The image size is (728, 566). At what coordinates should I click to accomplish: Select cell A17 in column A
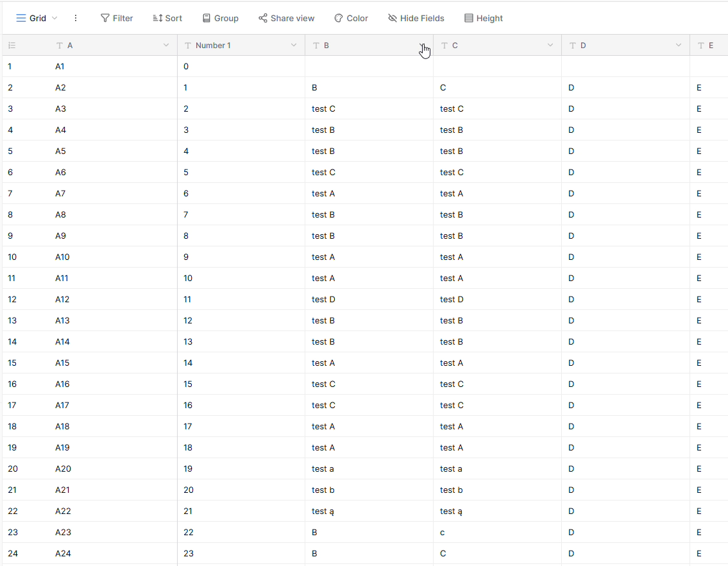[x=114, y=406]
